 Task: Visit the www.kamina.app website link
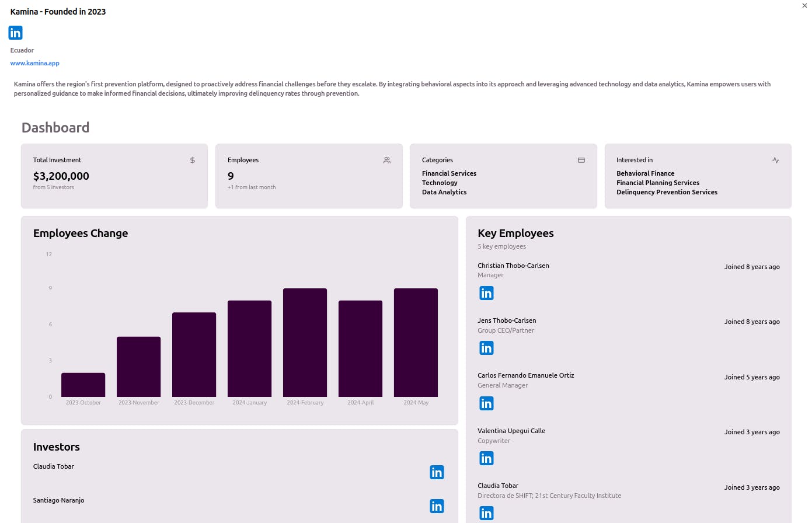tap(35, 63)
